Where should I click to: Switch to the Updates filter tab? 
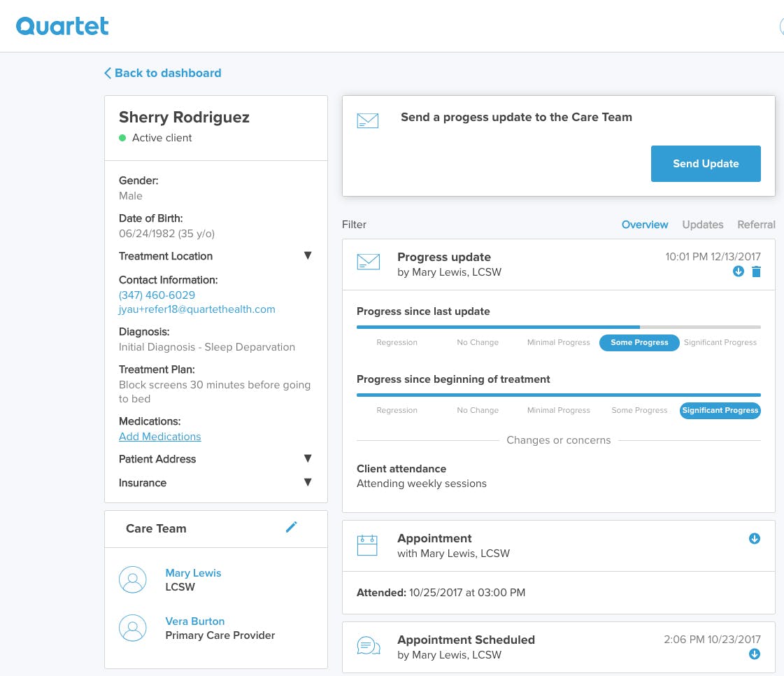[x=703, y=225]
